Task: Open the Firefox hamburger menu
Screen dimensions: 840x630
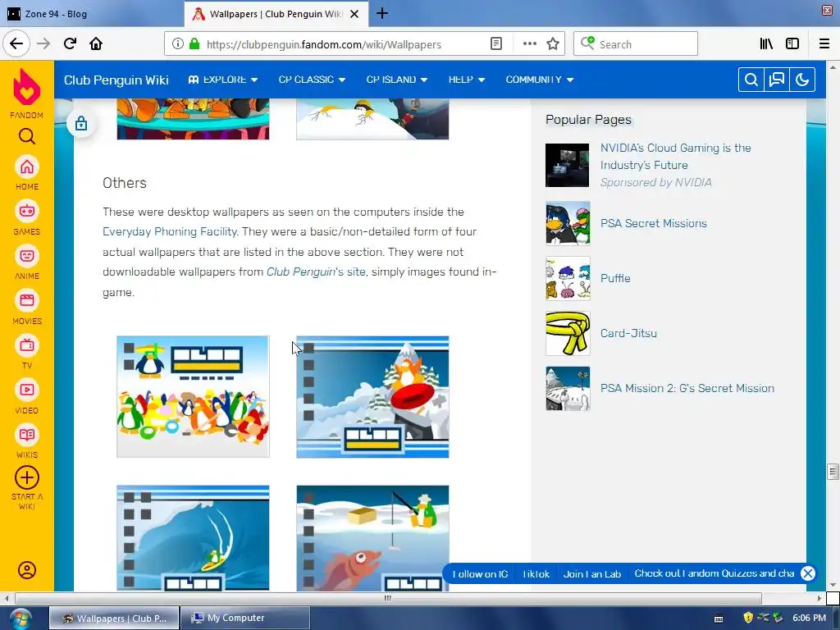Action: tap(824, 44)
